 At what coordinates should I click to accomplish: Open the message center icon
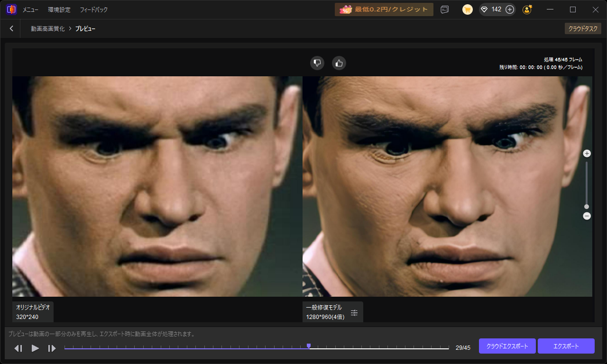click(x=444, y=9)
